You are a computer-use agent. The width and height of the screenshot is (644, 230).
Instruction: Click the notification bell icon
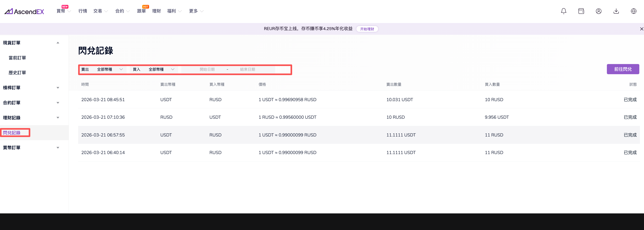coord(563,11)
